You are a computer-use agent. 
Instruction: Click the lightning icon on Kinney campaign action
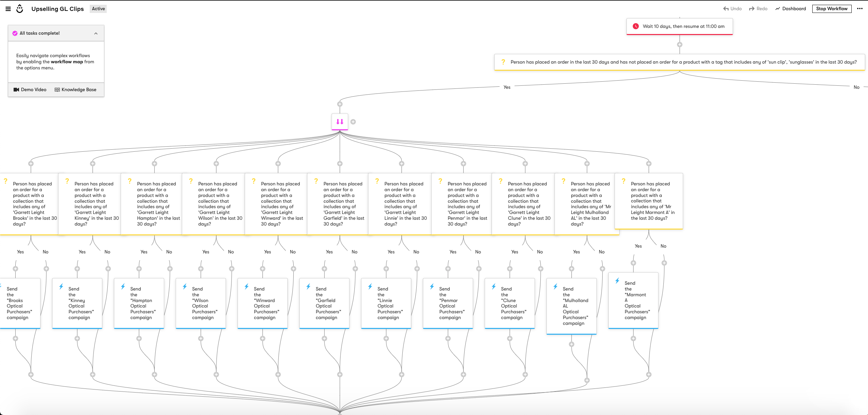coord(61,286)
